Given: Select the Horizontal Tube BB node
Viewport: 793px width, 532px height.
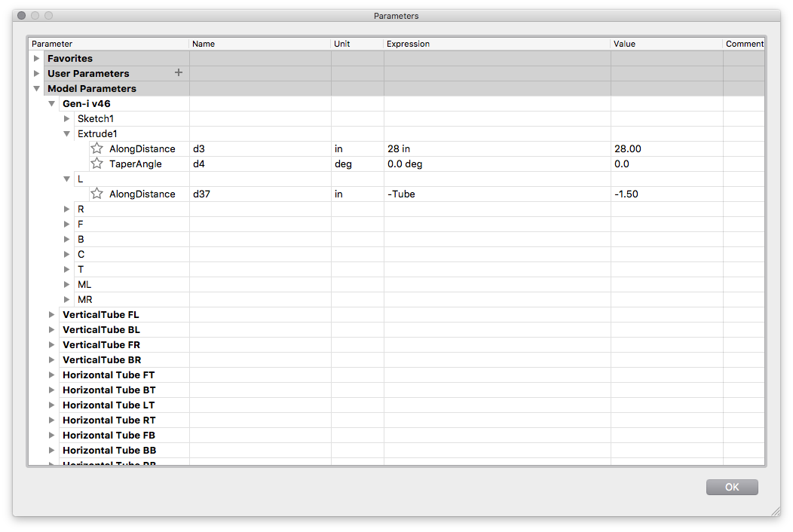Looking at the screenshot, I should [x=109, y=450].
